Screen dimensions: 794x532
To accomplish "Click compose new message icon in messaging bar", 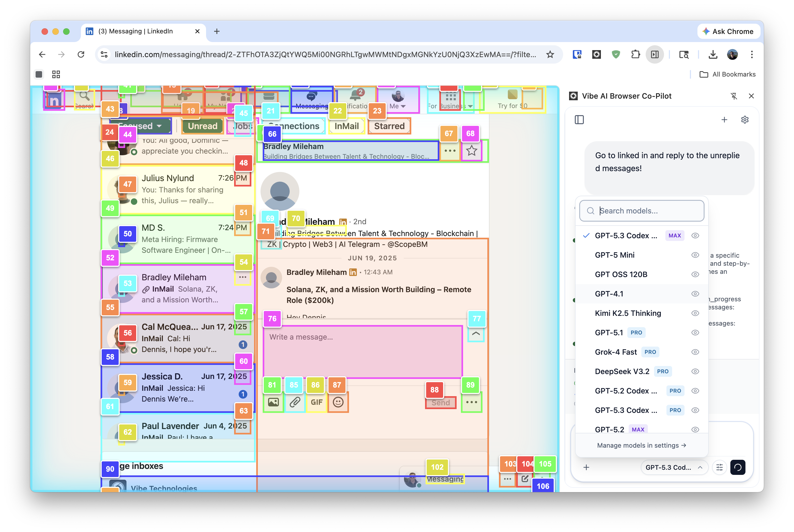I will [x=525, y=479].
